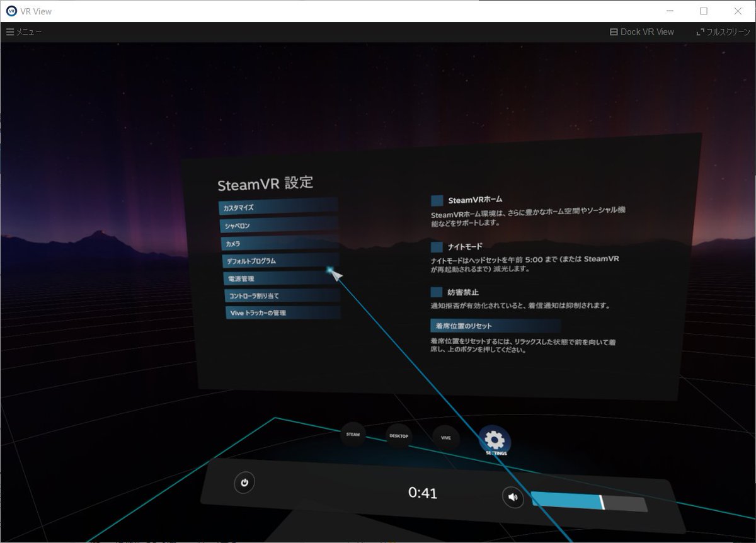This screenshot has width=756, height=543.
Task: Click the VR View app icon in title bar
Action: coord(11,11)
